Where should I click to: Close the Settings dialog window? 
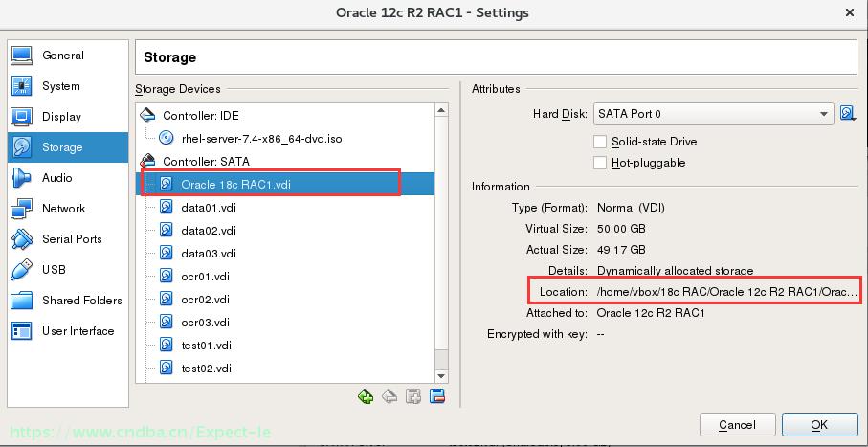850,12
